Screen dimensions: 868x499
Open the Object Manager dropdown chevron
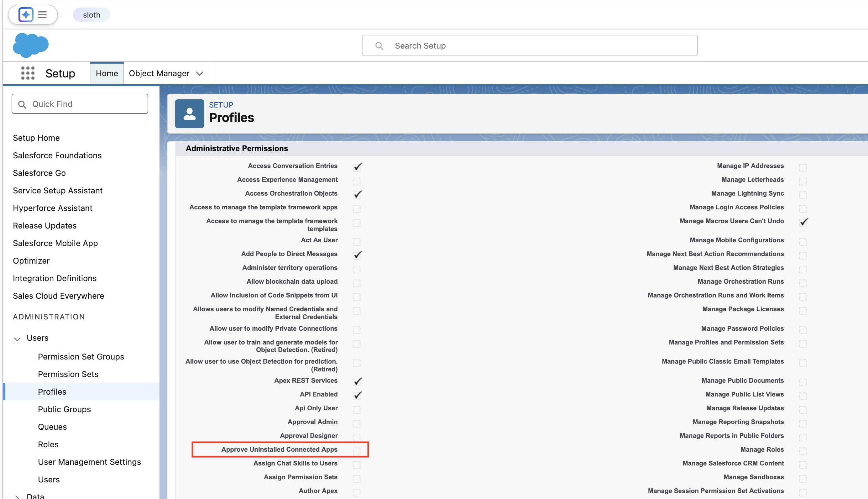200,73
